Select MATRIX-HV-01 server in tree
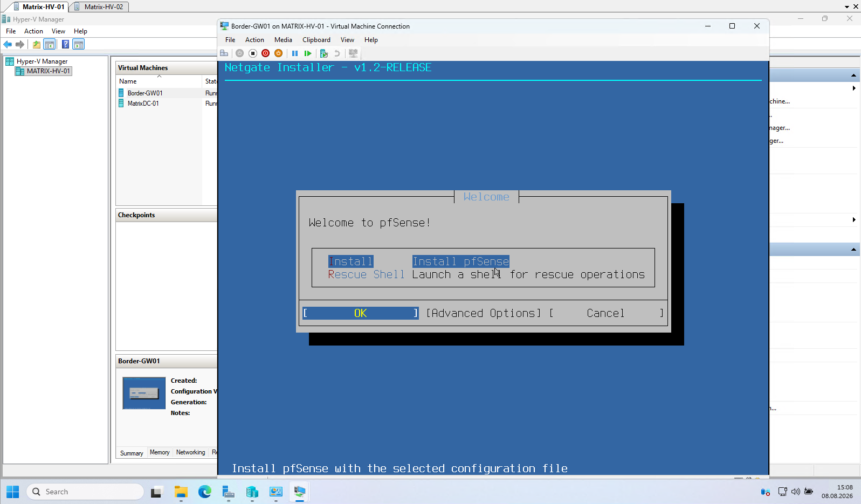The image size is (861, 504). (43, 71)
